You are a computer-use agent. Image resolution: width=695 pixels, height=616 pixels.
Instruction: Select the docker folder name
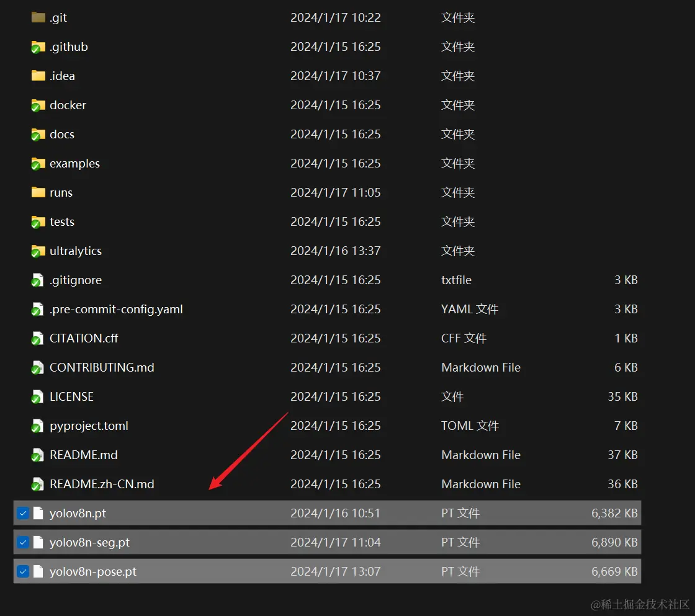tap(68, 105)
